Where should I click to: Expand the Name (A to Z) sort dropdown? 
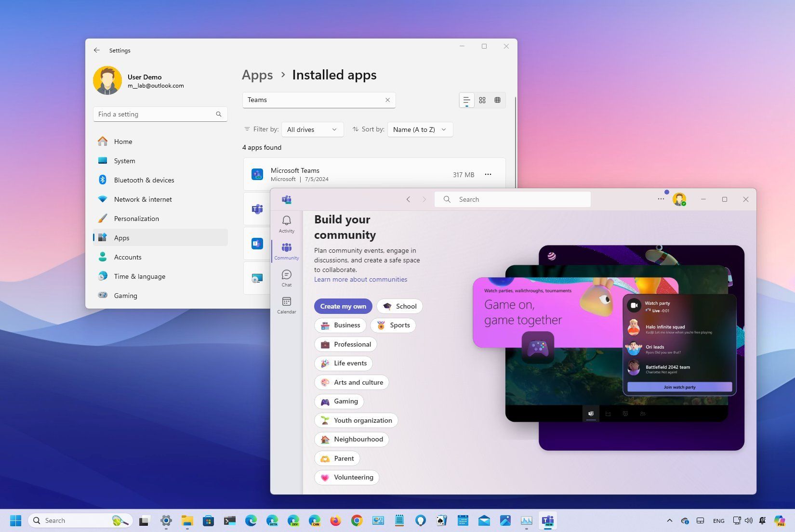(x=420, y=130)
